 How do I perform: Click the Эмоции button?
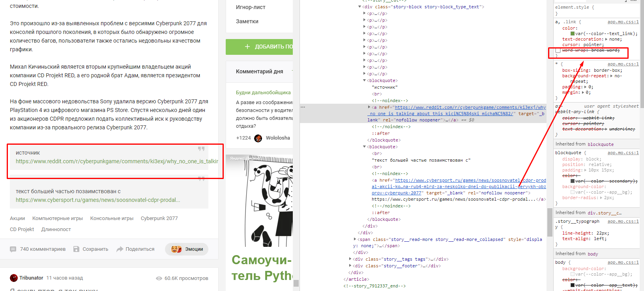[187, 249]
